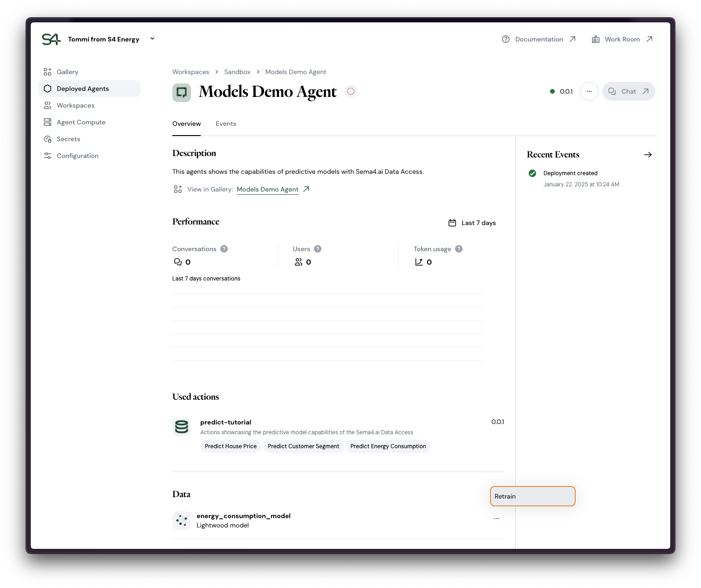Image resolution: width=701 pixels, height=588 pixels.
Task: Click the token usage chart icon
Action: (419, 262)
